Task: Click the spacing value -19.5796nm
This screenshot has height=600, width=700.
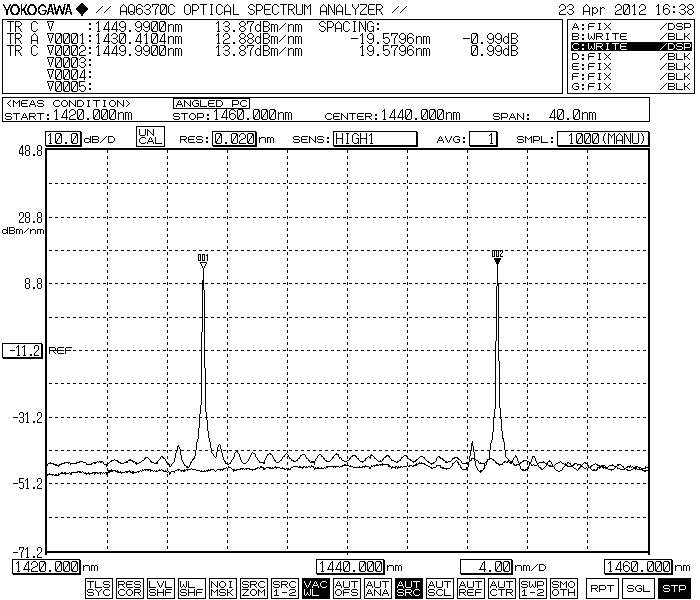Action: 391,39
